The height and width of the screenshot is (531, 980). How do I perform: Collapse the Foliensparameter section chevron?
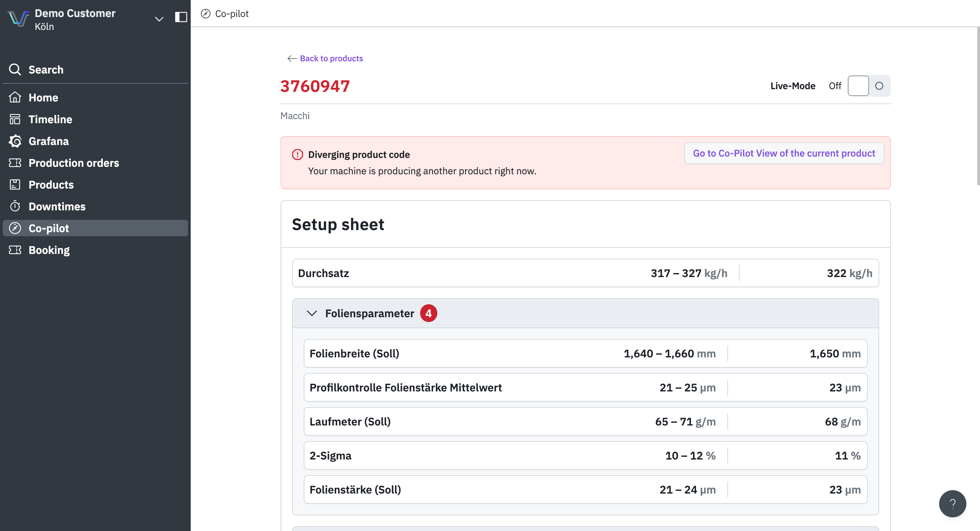point(312,313)
